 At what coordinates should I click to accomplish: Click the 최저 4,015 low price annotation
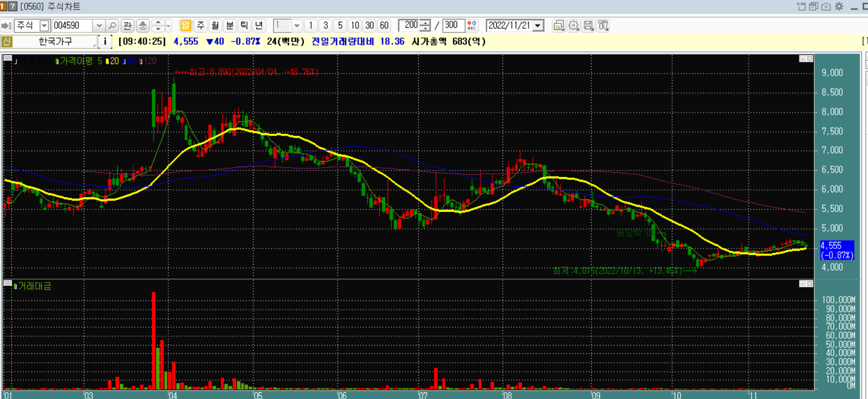(625, 271)
